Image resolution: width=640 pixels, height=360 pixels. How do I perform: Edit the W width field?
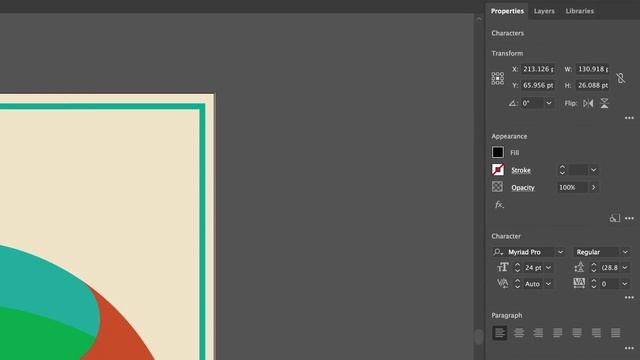point(592,69)
